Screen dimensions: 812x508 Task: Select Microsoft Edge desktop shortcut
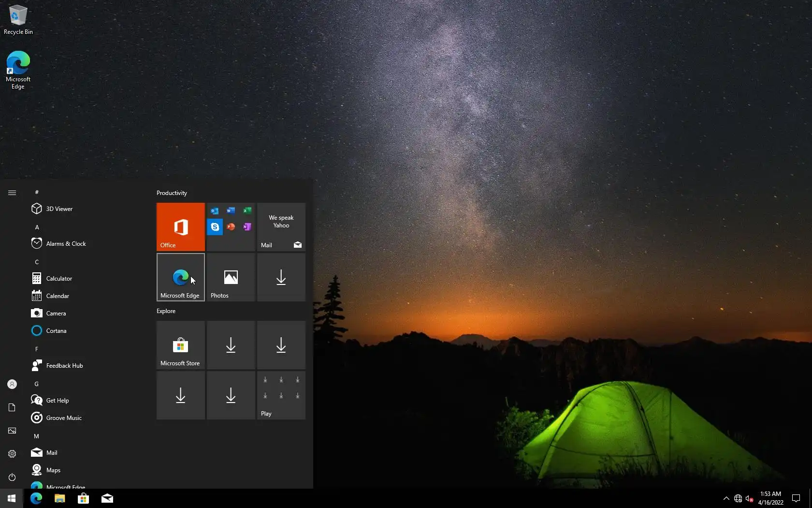click(x=18, y=70)
